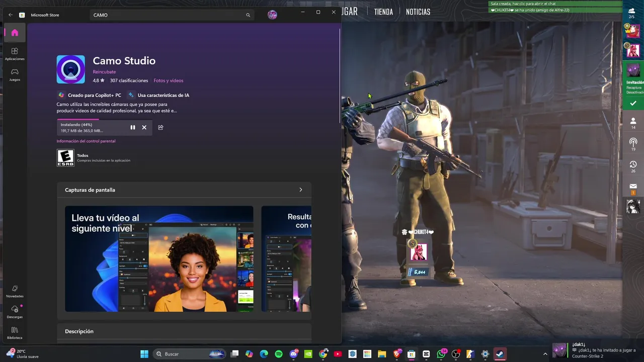The height and width of the screenshot is (362, 644).
Task: Open the Store user profile avatar
Action: tap(272, 15)
